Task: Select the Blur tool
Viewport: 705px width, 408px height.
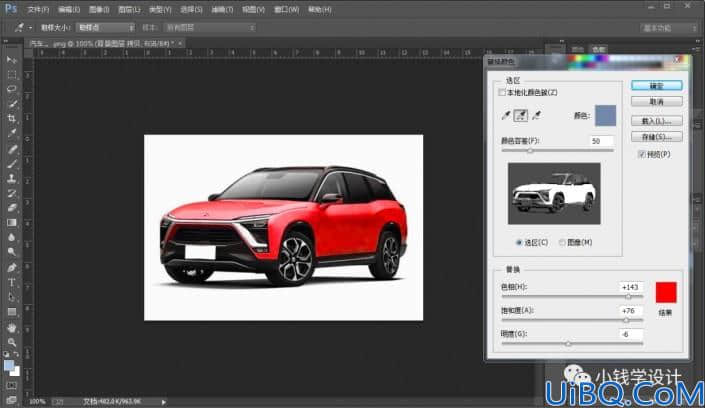Action: click(x=12, y=237)
